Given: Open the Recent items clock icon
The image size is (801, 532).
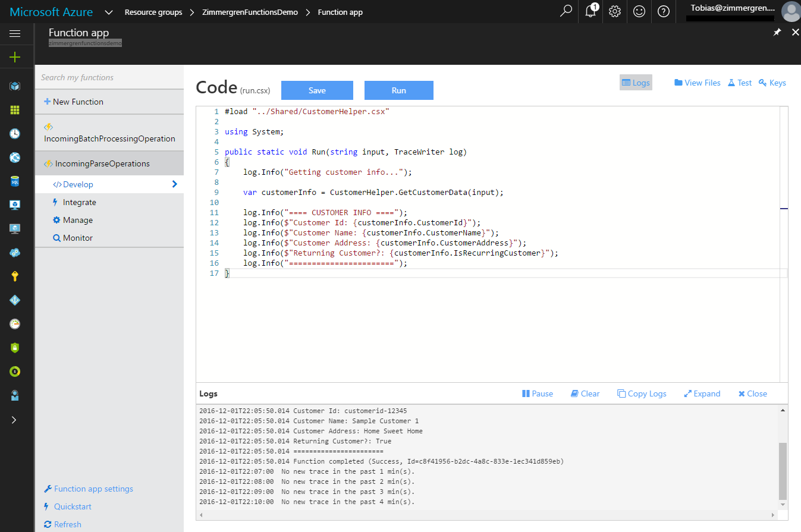Looking at the screenshot, I should (x=16, y=134).
